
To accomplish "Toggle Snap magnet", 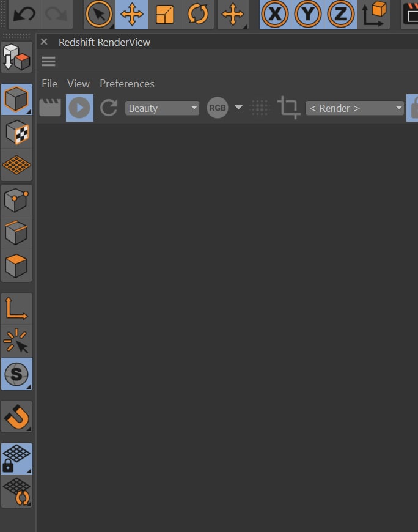I will pyautogui.click(x=16, y=416).
